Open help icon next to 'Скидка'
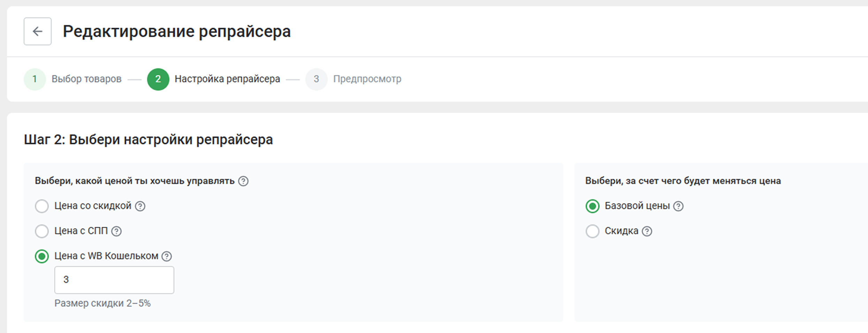Viewport: 868px width, 333px height. [x=647, y=231]
